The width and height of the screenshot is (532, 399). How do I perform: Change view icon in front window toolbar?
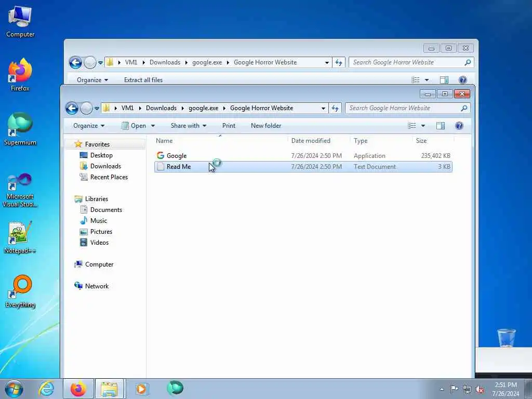pos(412,126)
